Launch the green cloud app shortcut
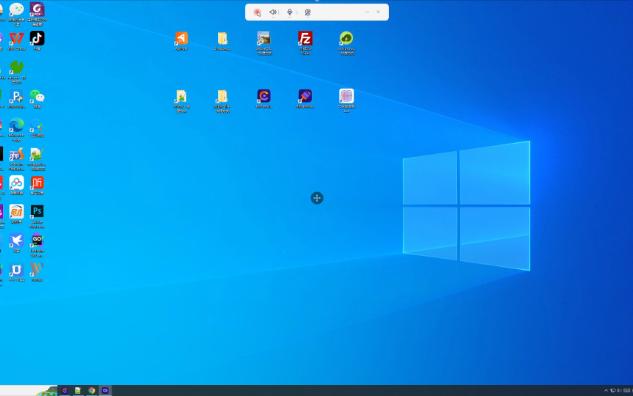The image size is (633, 396). 346,39
